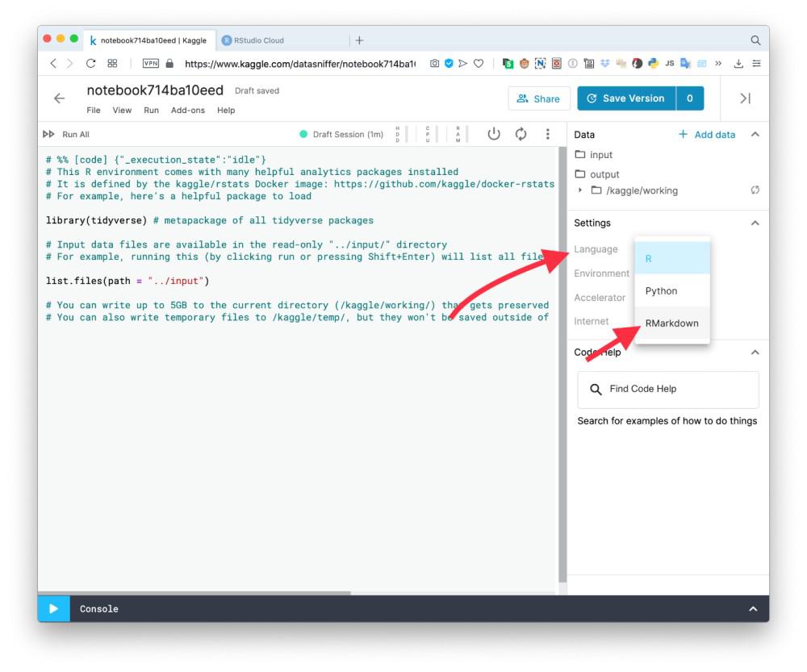807x672 pixels.
Task: Collapse the Data section chevron
Action: (x=755, y=134)
